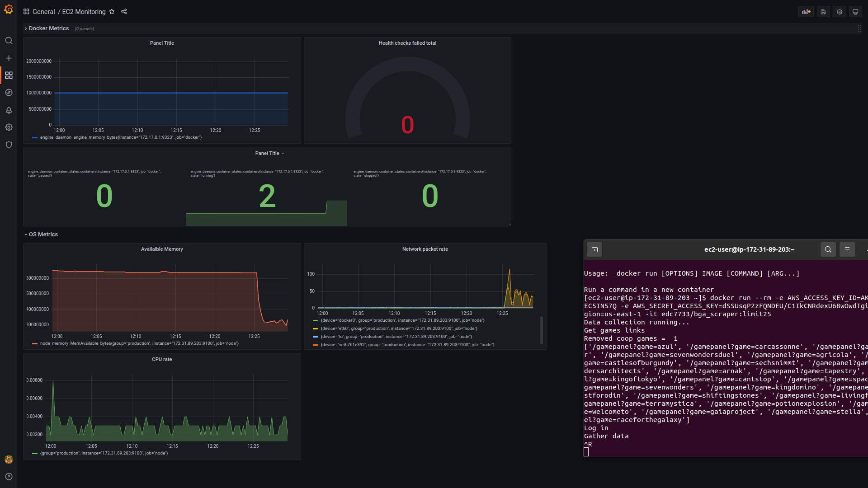Viewport: 868px width, 488px height.
Task: Open the Health checks failed total panel title
Action: tap(407, 43)
